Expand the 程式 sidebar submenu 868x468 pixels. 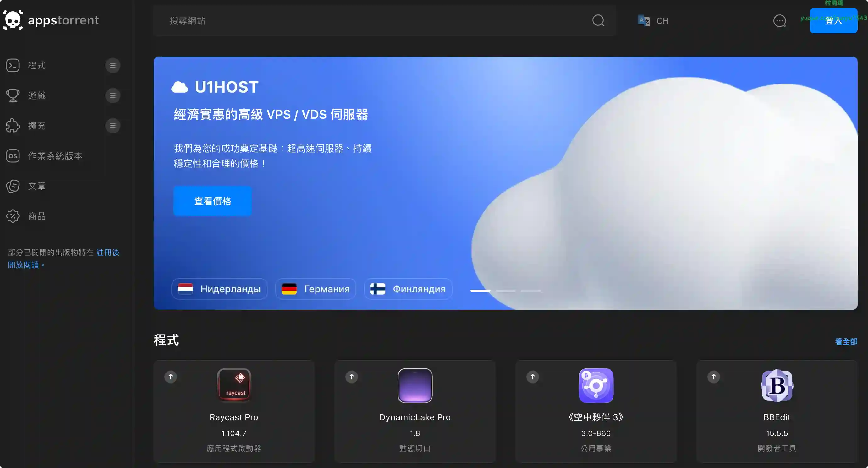tap(113, 65)
